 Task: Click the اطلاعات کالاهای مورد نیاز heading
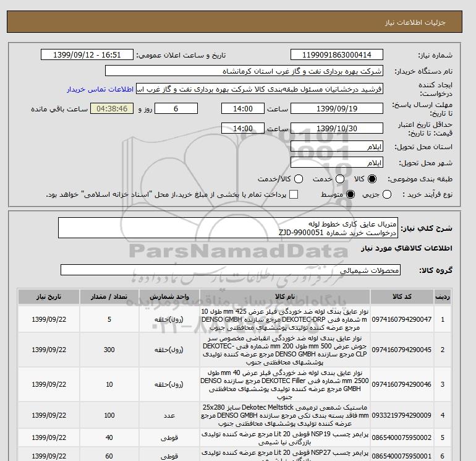pos(407,248)
